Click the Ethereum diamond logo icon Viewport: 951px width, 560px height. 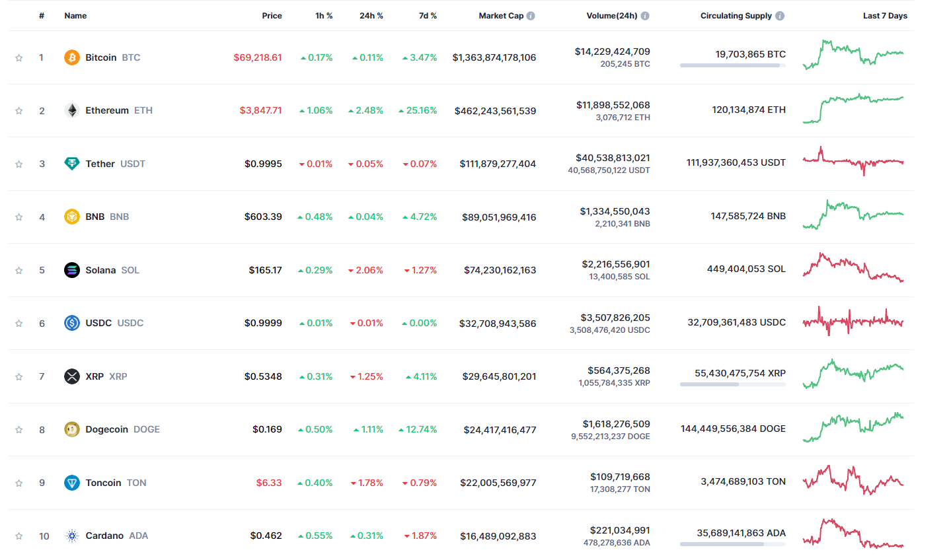pos(72,110)
